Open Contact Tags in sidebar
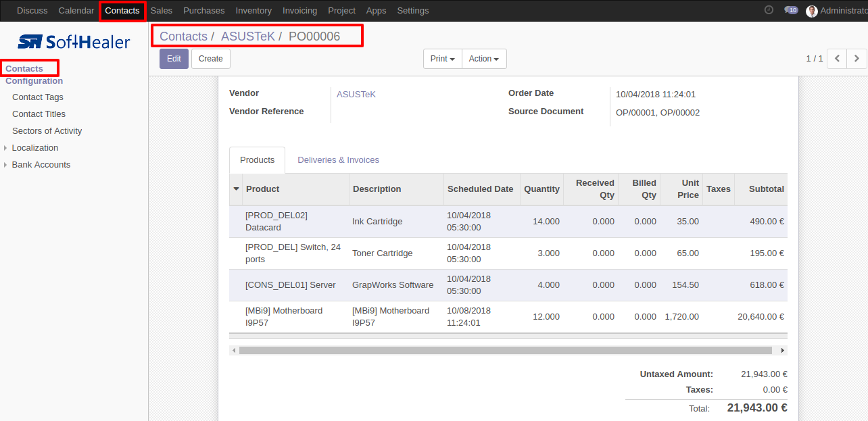868x421 pixels. tap(38, 97)
